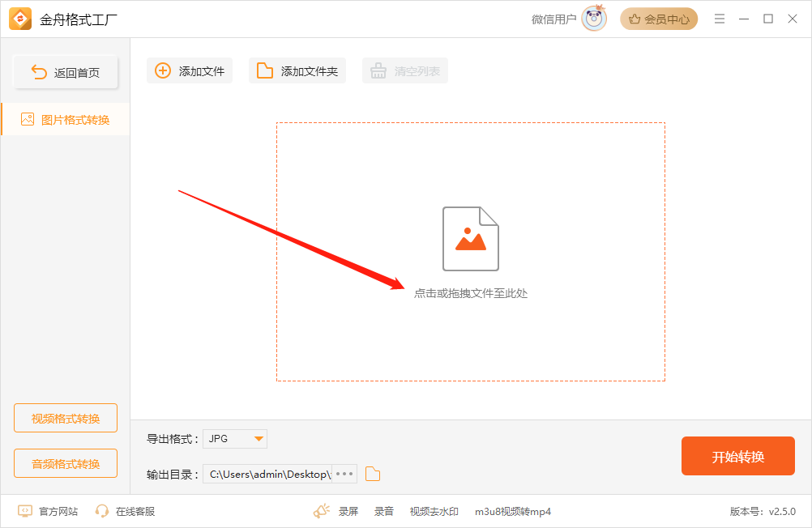
Task: Open the output path browse button
Action: point(344,474)
